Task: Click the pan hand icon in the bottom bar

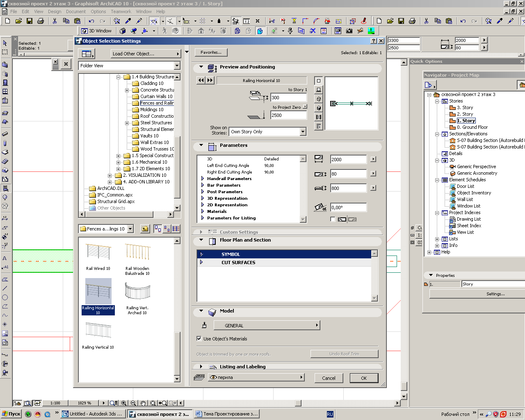Action: point(143,403)
